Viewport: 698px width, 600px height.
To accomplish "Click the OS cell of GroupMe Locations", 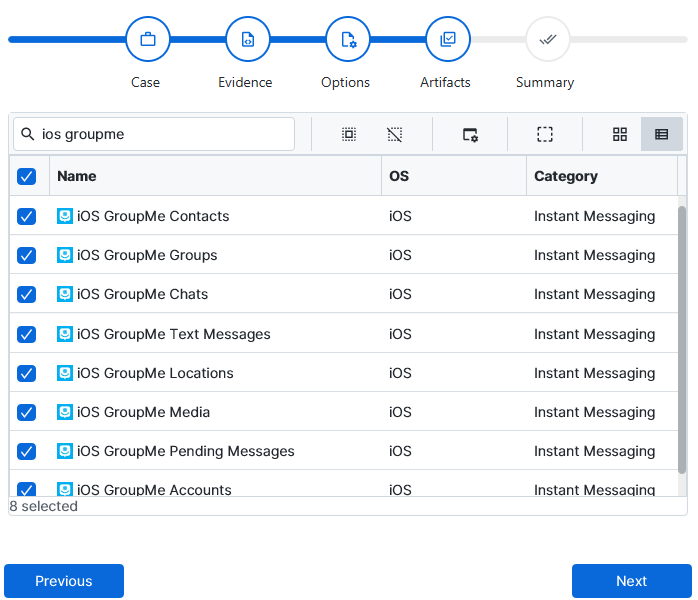I will pos(400,373).
